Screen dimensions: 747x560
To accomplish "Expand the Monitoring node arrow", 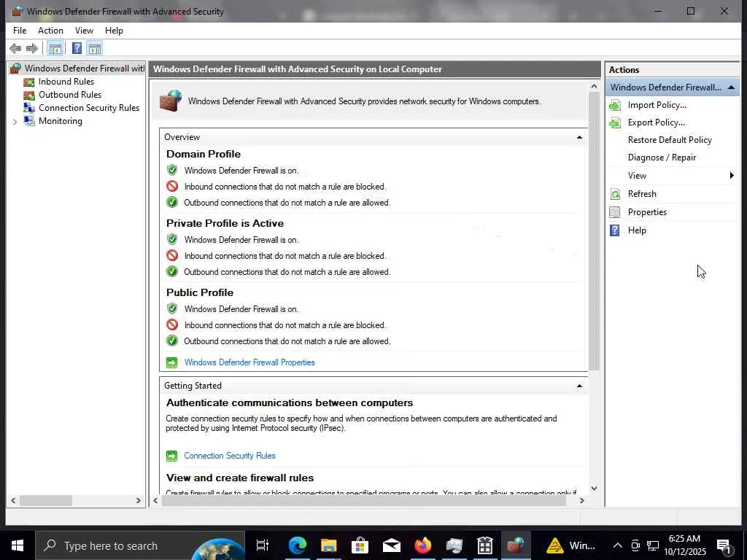I will (15, 122).
